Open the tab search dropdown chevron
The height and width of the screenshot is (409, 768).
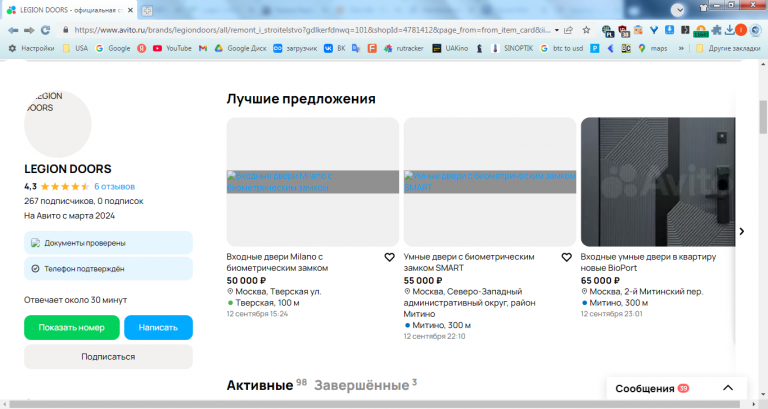[x=678, y=9]
